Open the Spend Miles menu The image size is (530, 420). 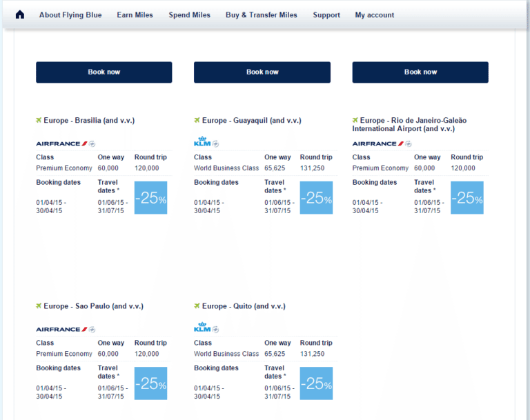pos(190,14)
